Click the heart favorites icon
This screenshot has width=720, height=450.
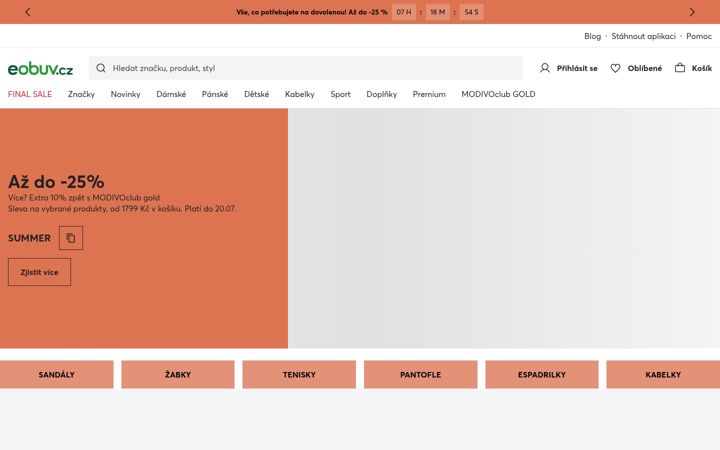pos(615,68)
